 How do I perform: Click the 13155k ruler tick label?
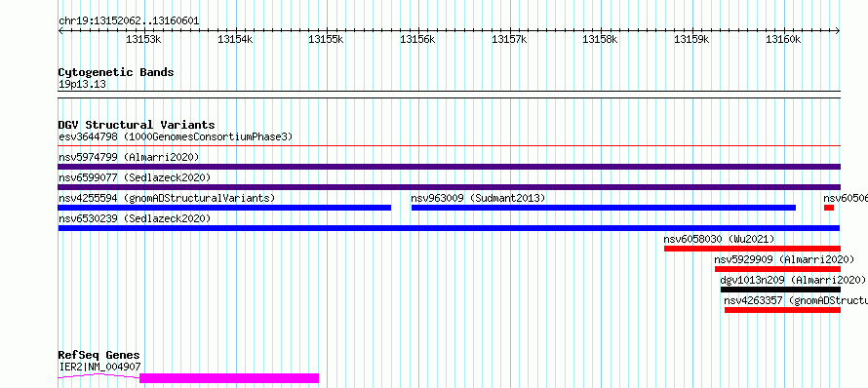(326, 39)
